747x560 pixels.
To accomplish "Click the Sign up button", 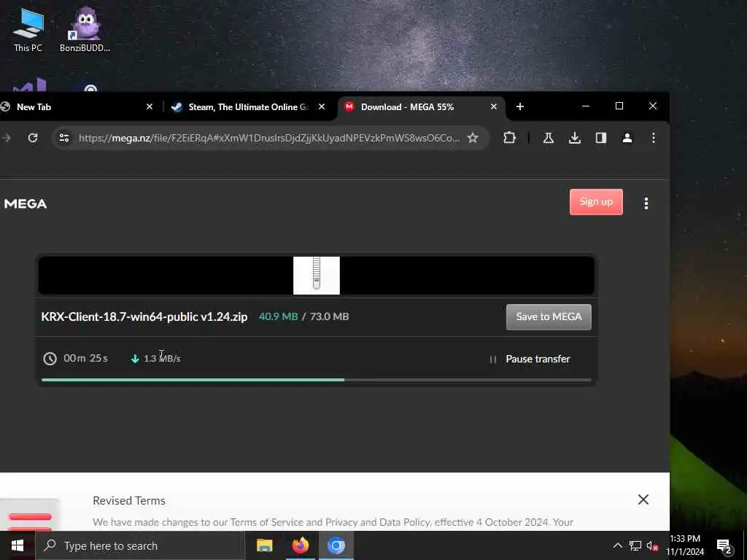I will (x=596, y=202).
